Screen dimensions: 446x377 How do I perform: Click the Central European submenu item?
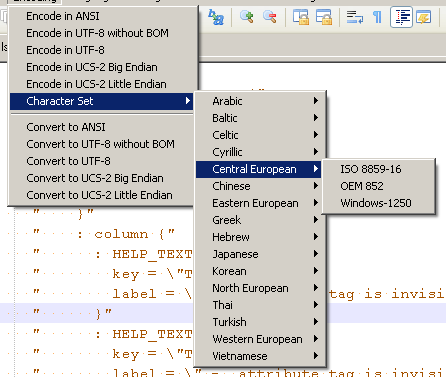point(260,169)
